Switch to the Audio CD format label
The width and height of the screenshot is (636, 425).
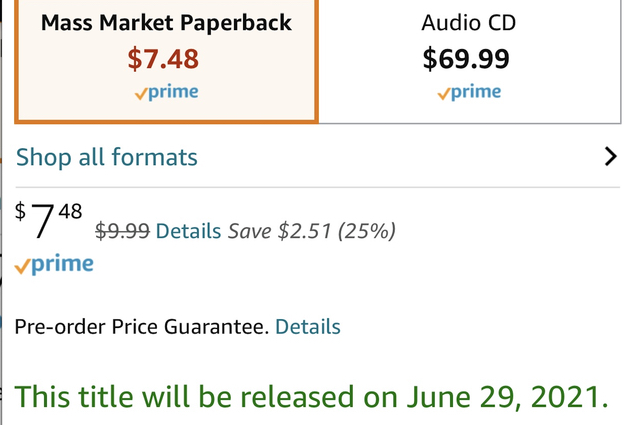468,22
